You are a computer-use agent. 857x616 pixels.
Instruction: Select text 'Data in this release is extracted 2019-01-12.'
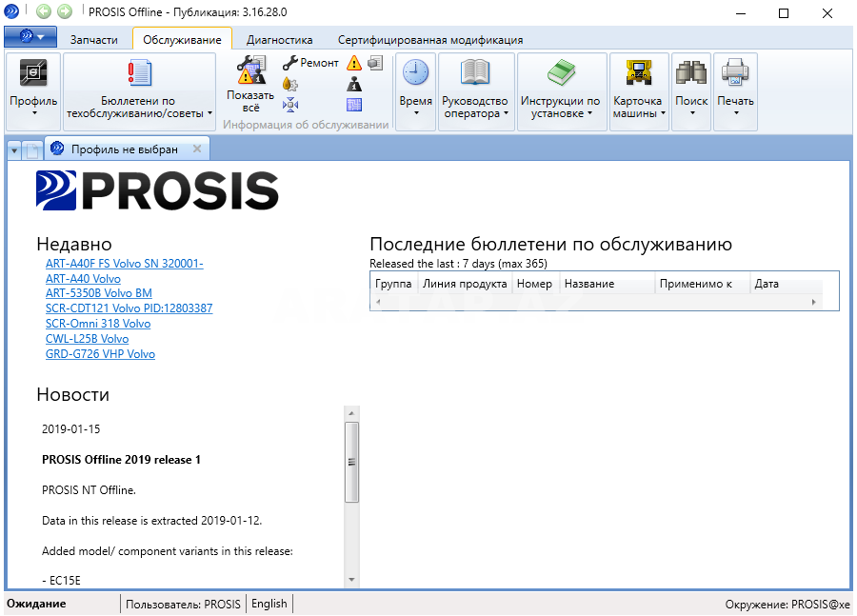point(152,521)
